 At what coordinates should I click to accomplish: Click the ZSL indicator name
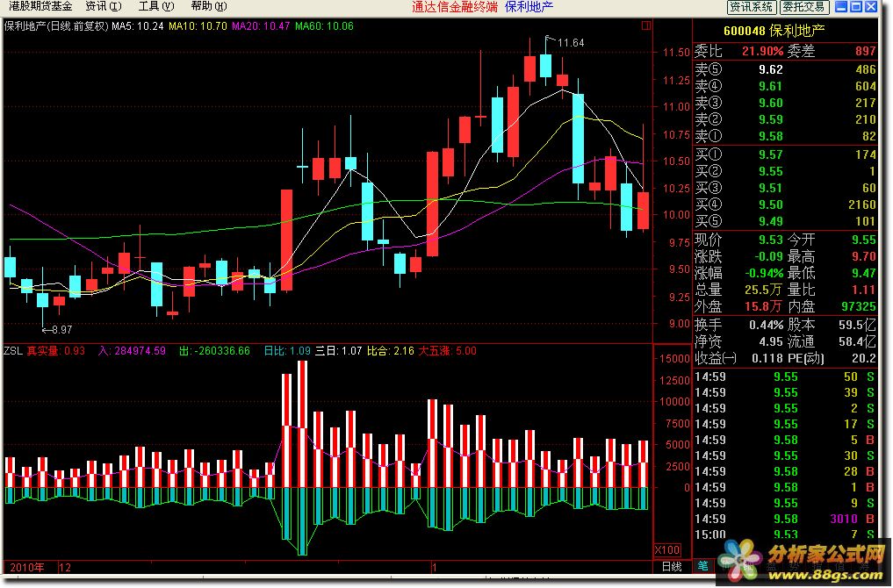[x=12, y=351]
